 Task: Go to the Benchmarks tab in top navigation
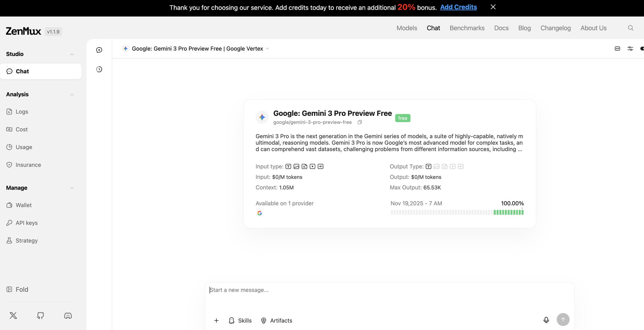(467, 28)
